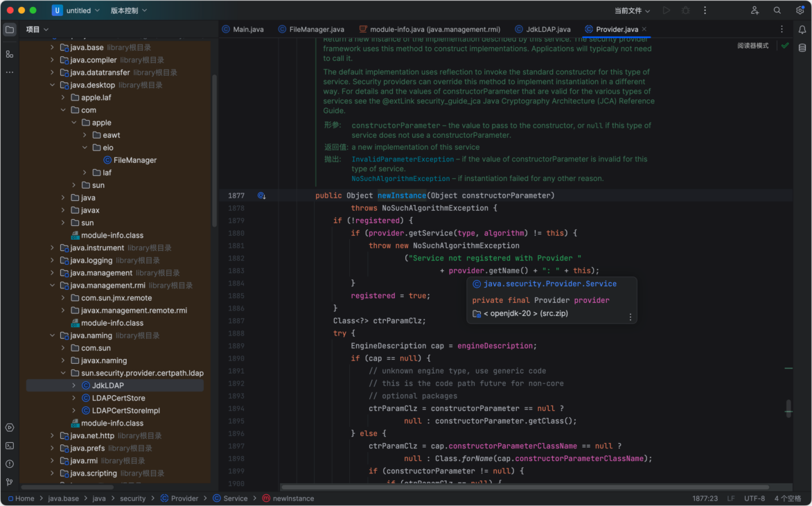Click newInstance method name on line 1877
This screenshot has width=812, height=506.
(401, 195)
